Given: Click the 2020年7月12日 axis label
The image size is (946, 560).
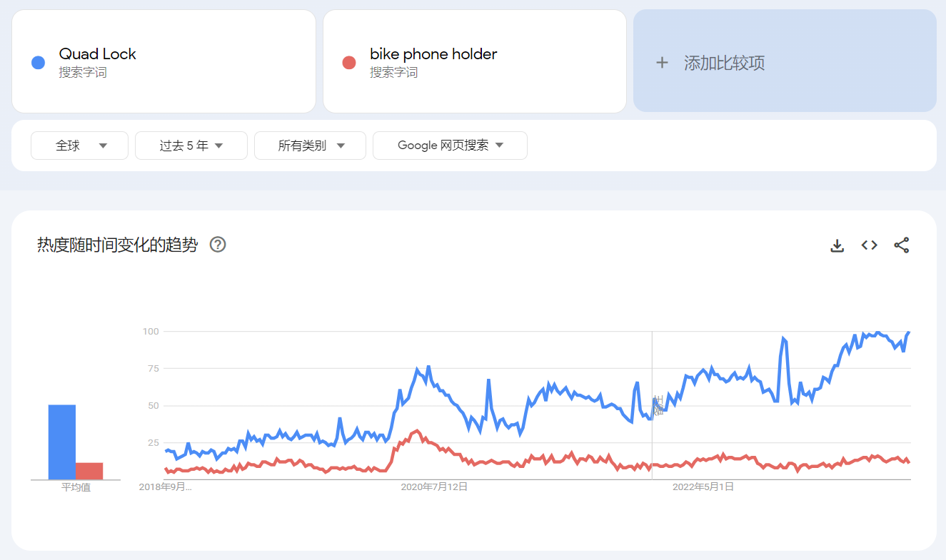Looking at the screenshot, I should click(434, 487).
